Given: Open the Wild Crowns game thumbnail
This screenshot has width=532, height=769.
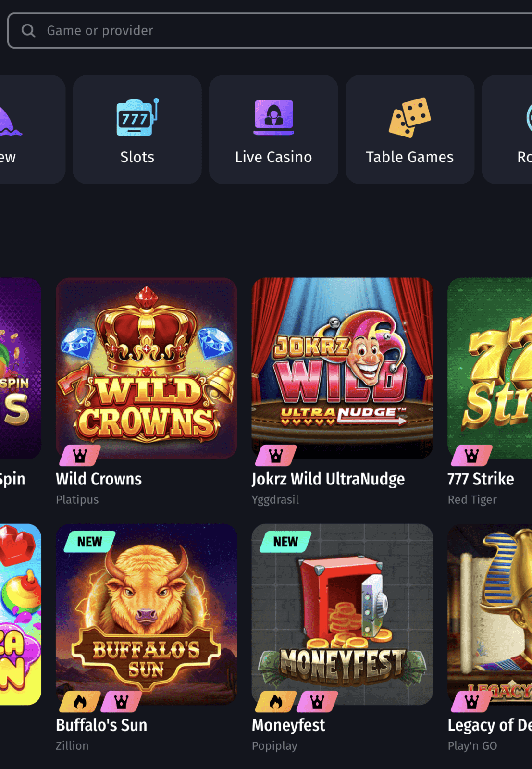Looking at the screenshot, I should click(147, 368).
